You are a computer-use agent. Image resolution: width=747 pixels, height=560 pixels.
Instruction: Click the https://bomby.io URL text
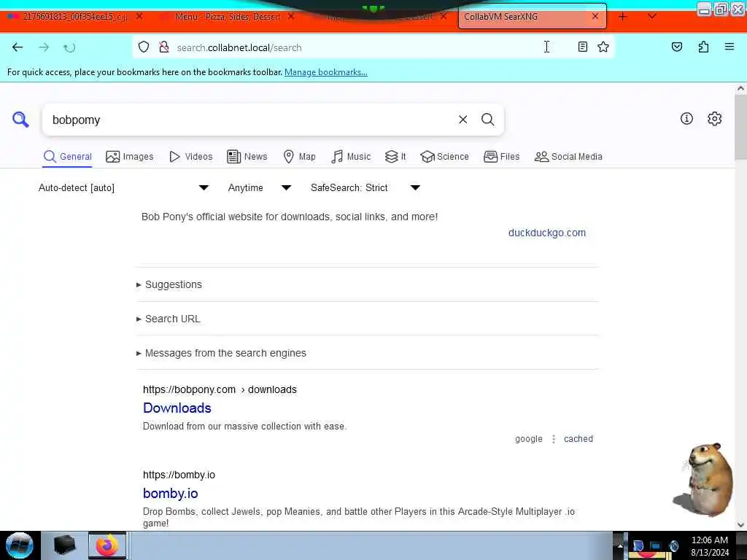click(x=179, y=475)
